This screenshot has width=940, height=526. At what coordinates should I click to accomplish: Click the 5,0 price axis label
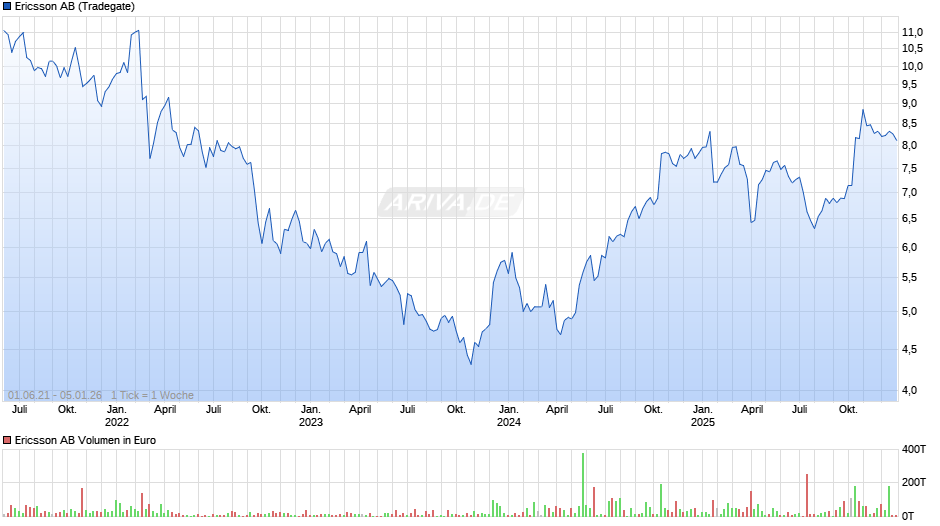point(909,311)
